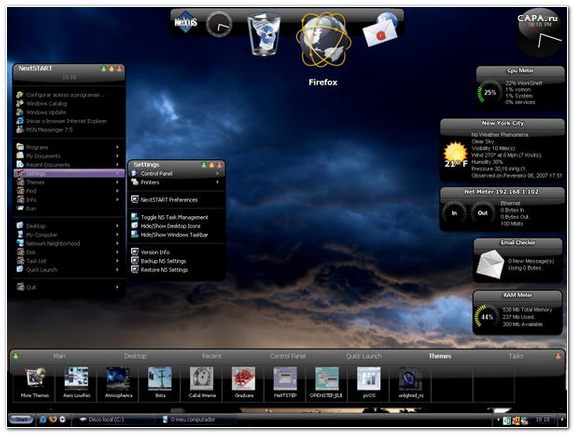Expand the Recent Documents submenu arrow

(117, 165)
